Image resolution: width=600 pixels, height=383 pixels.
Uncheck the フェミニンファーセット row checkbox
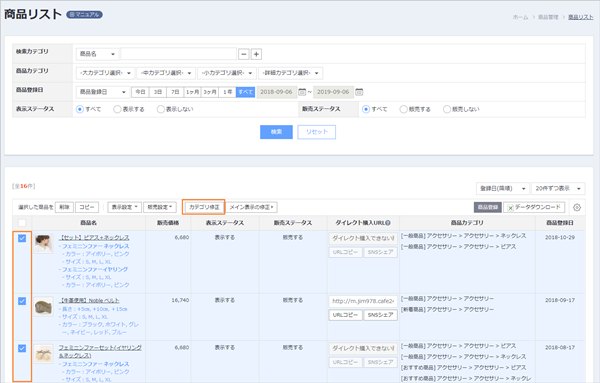pos(22,349)
